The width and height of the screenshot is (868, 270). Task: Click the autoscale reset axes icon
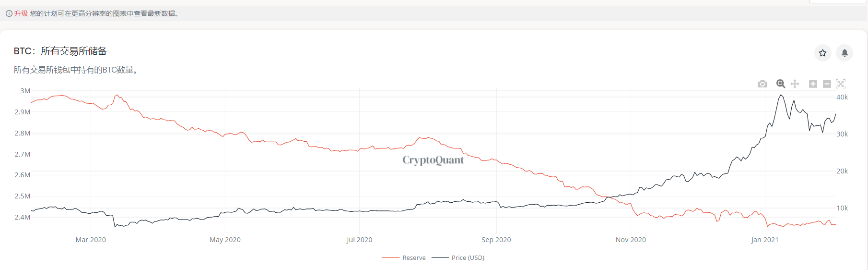[x=841, y=84]
